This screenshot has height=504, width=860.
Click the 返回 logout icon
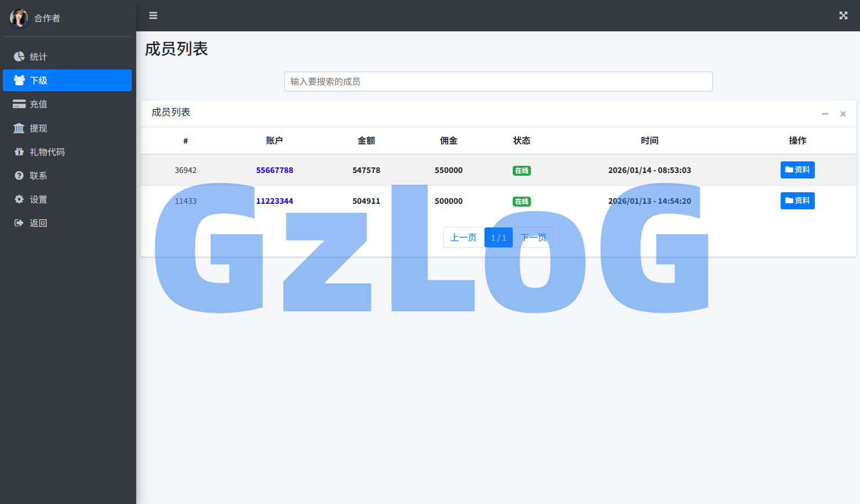18,223
